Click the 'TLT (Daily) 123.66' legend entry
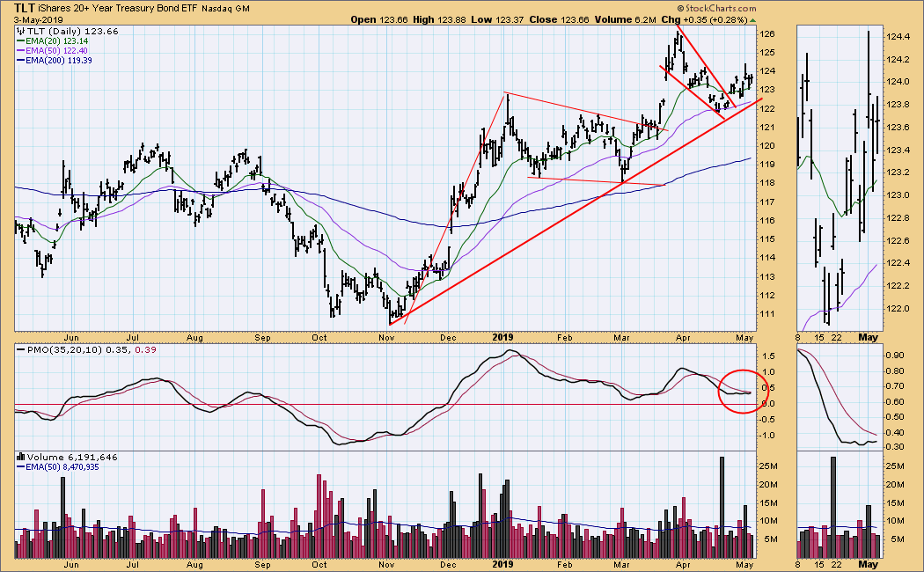This screenshot has width=924, height=572. point(72,31)
